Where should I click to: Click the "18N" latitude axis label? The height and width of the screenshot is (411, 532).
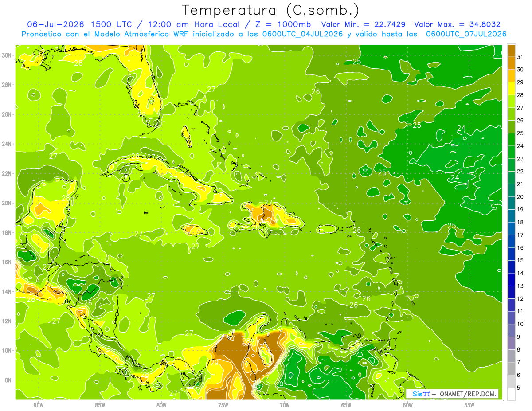[x=8, y=232]
